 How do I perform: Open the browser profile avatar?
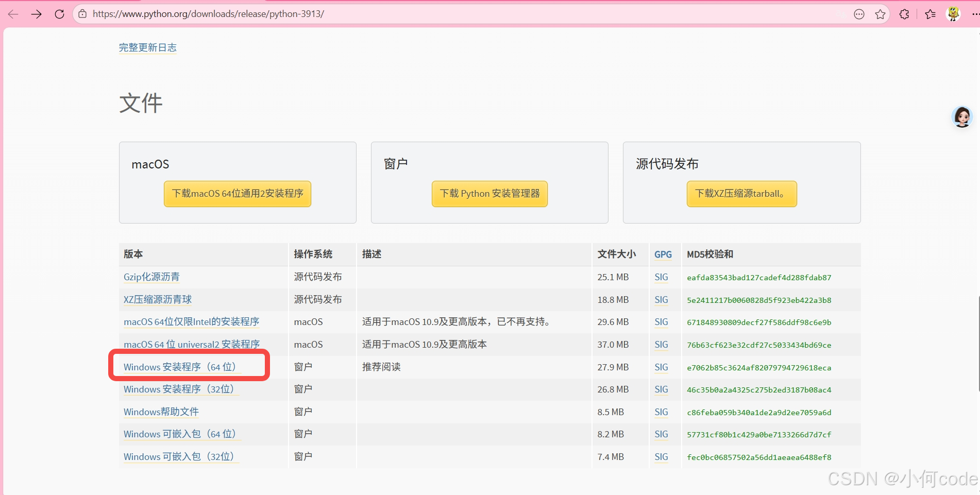954,14
